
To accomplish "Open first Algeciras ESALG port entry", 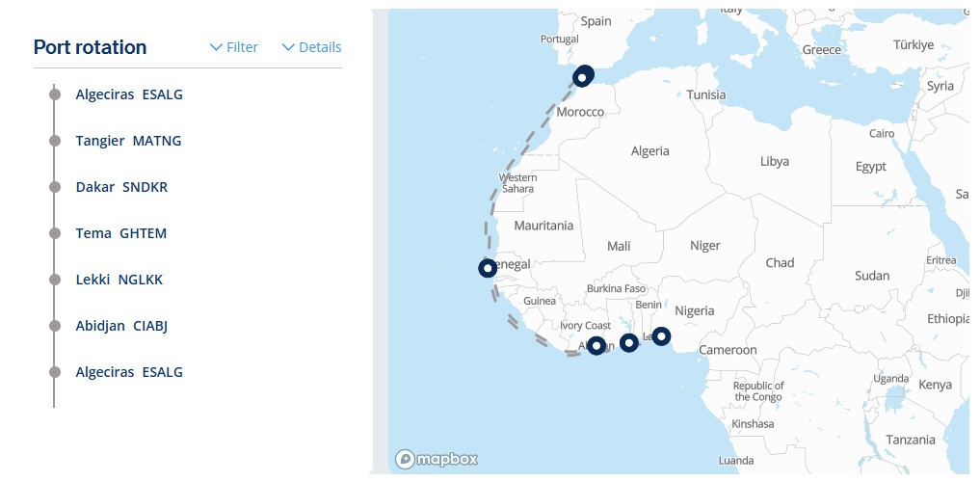I will 129,94.
